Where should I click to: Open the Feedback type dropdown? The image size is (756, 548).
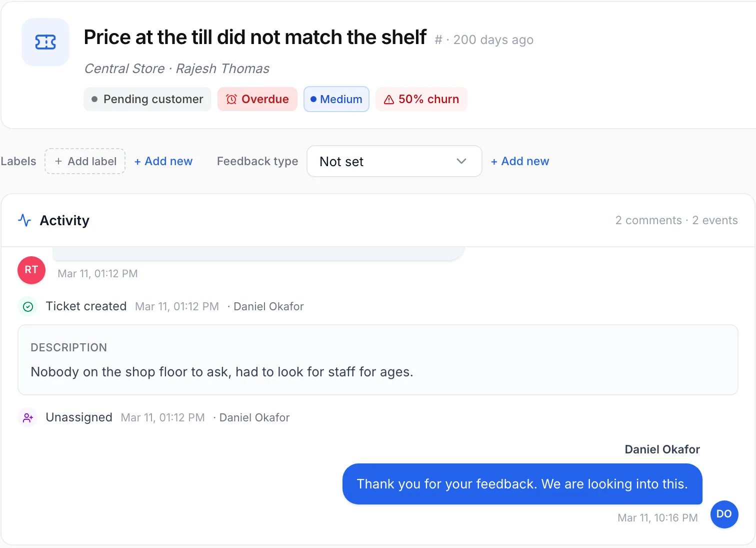[x=394, y=161]
